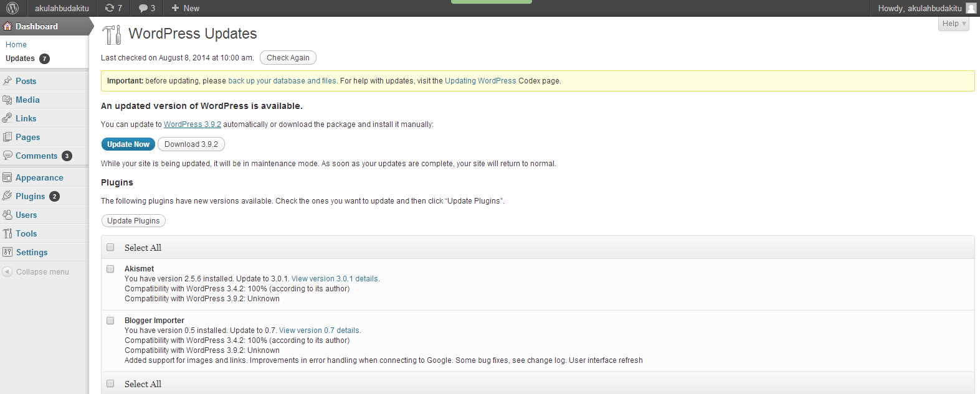The image size is (980, 394).
Task: Open the New content dropdown in admin bar
Action: pyautogui.click(x=185, y=8)
